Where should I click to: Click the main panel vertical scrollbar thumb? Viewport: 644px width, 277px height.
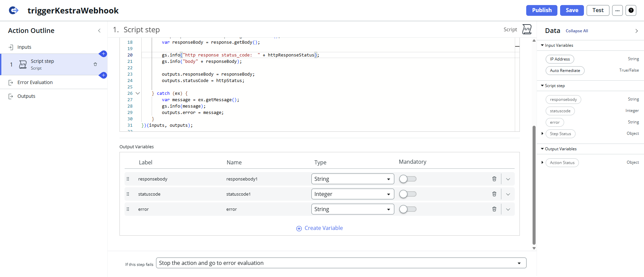coord(534,185)
